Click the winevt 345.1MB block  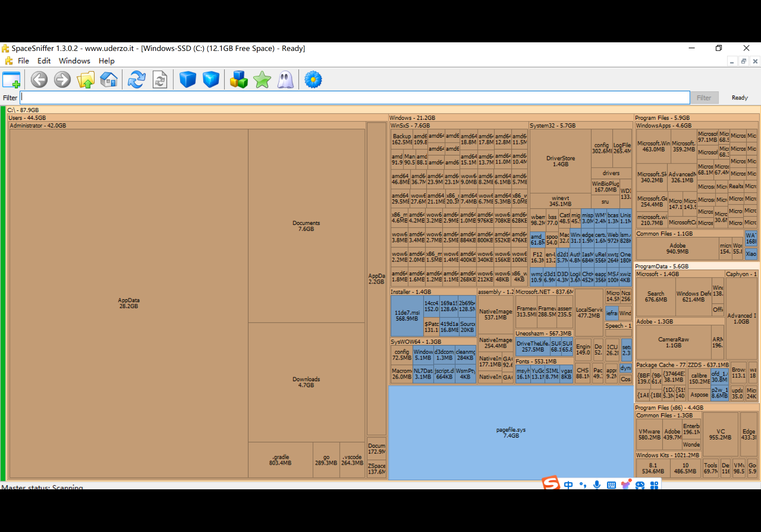tap(560, 201)
